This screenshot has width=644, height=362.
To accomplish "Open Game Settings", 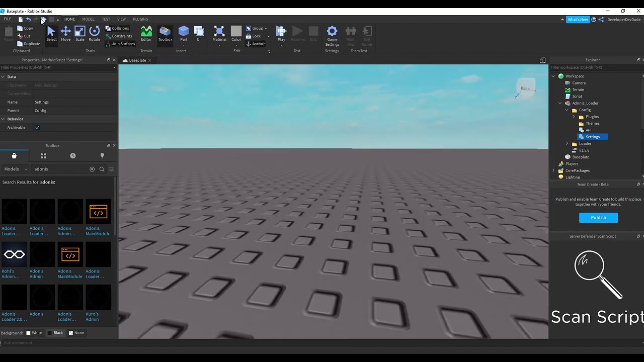I will tap(332, 36).
